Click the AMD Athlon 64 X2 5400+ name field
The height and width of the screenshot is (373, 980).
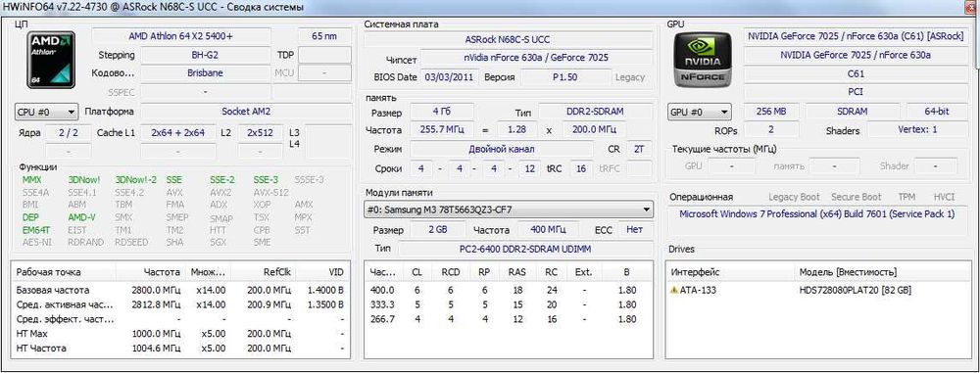tap(180, 36)
